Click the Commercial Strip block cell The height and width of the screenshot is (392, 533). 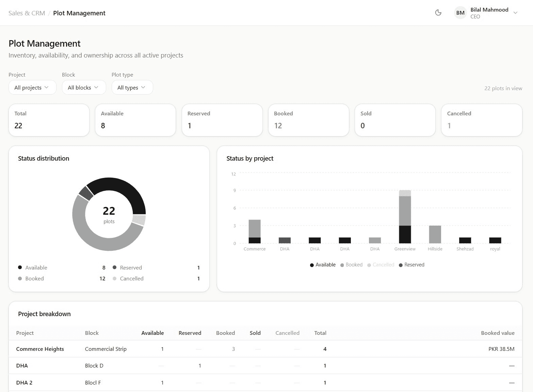pos(106,349)
